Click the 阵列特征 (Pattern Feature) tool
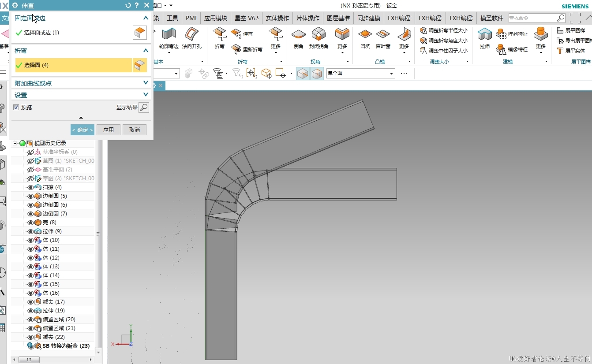Image resolution: width=592 pixels, height=364 pixels. (512, 34)
